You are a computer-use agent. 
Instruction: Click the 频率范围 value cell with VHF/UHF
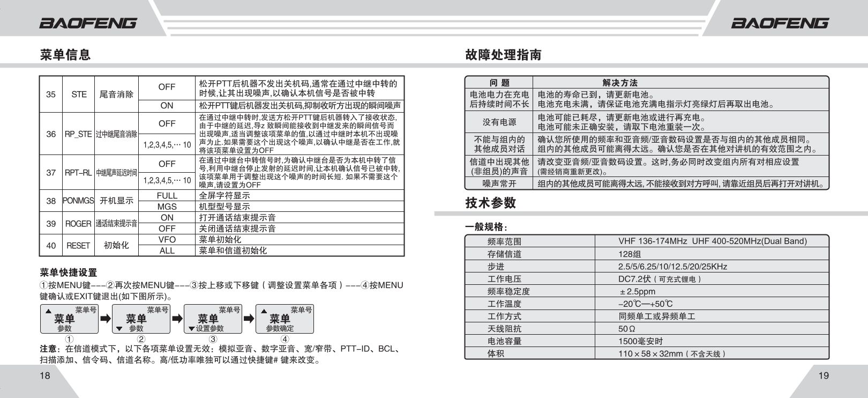click(712, 241)
